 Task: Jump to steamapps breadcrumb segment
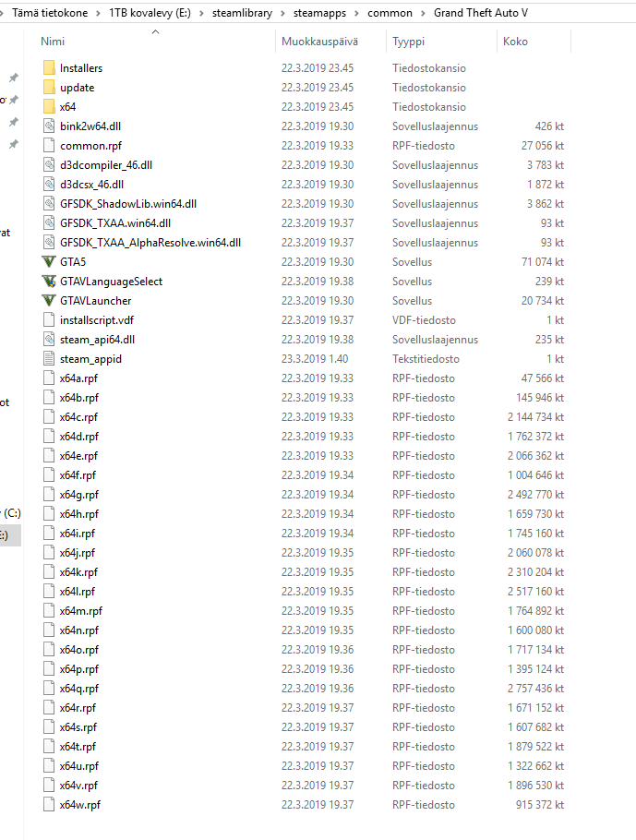[320, 13]
